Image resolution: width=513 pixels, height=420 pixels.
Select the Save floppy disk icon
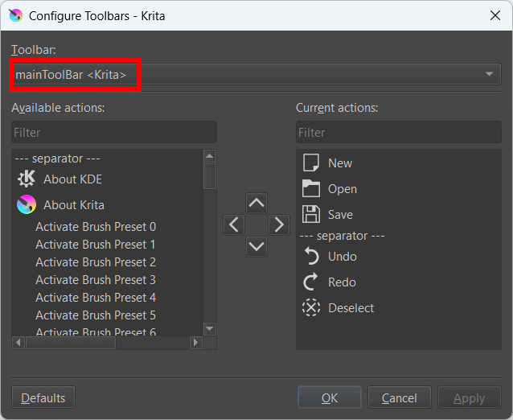(x=311, y=214)
